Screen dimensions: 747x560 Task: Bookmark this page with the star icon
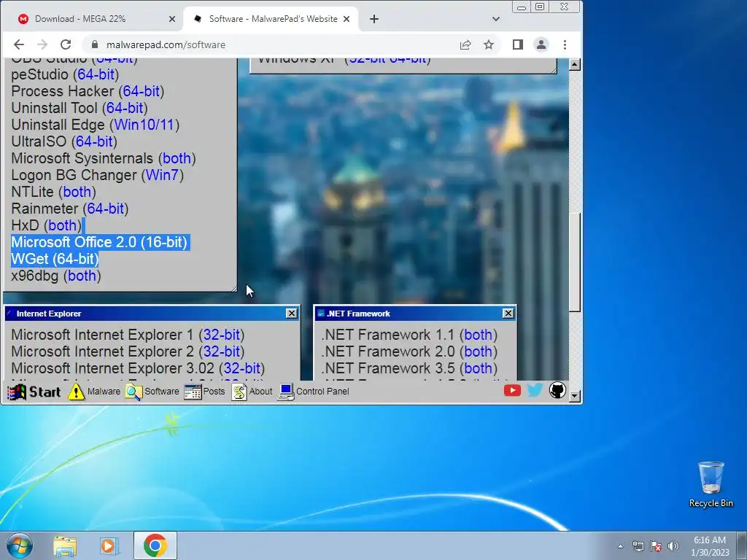[489, 44]
